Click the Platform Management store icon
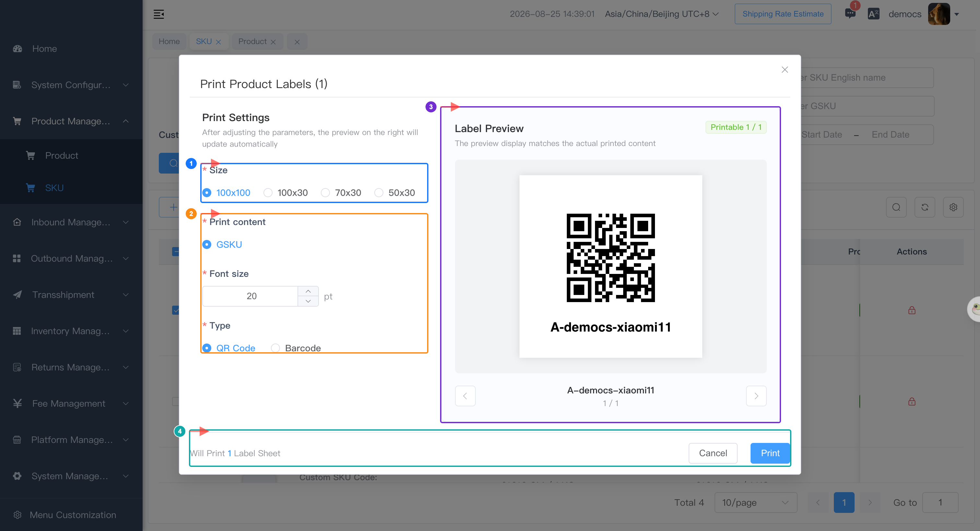Viewport: 980px width, 531px height. tap(17, 440)
